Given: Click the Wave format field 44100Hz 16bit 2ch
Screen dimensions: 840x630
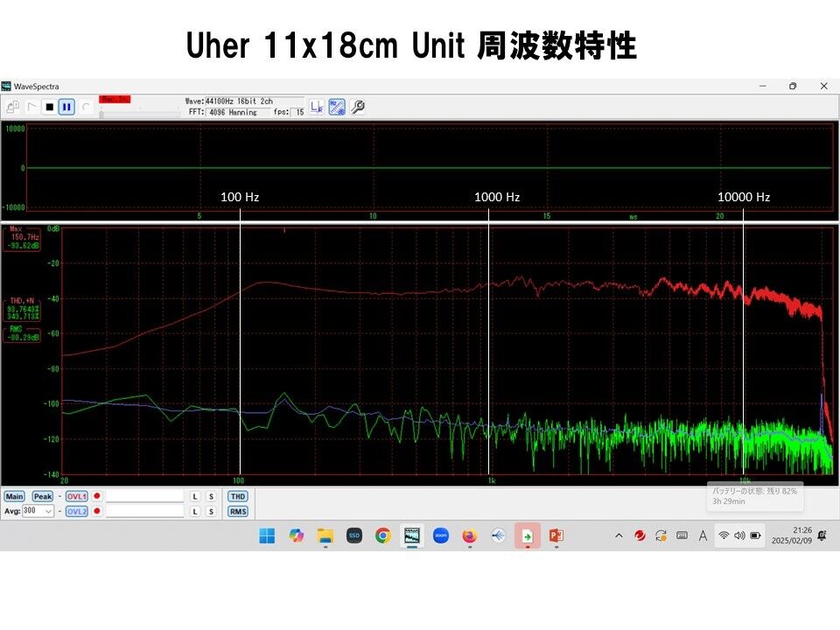Looking at the screenshot, I should (255, 101).
